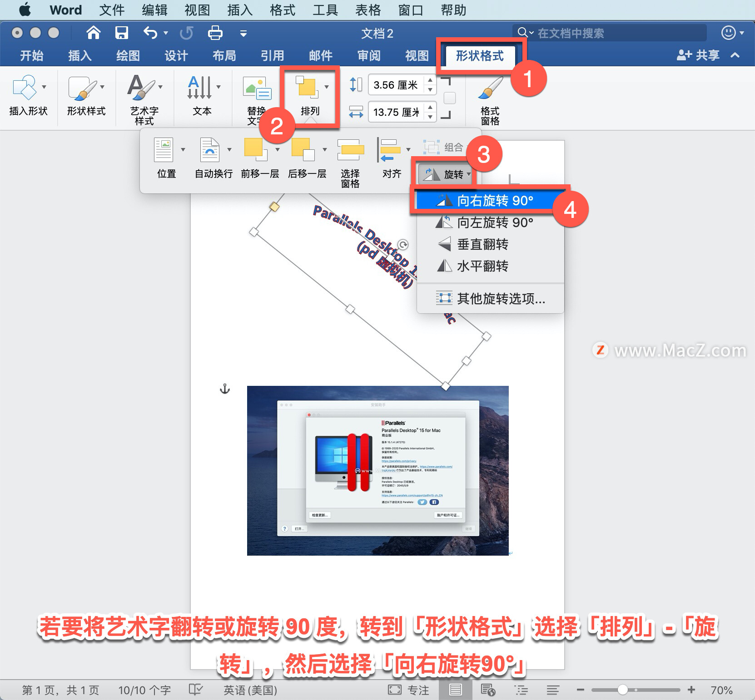Switch to the 邮件 ribbon tab

tap(321, 55)
